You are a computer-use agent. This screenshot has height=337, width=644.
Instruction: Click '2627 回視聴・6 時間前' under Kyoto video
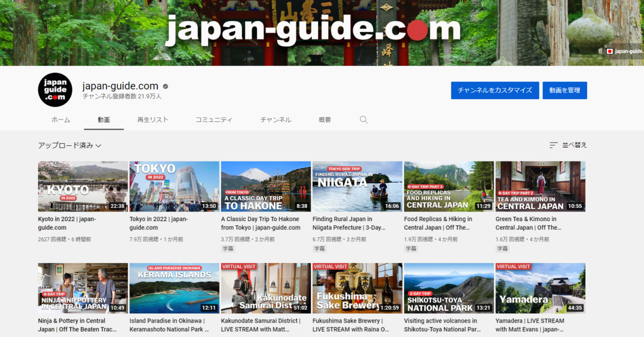64,239
